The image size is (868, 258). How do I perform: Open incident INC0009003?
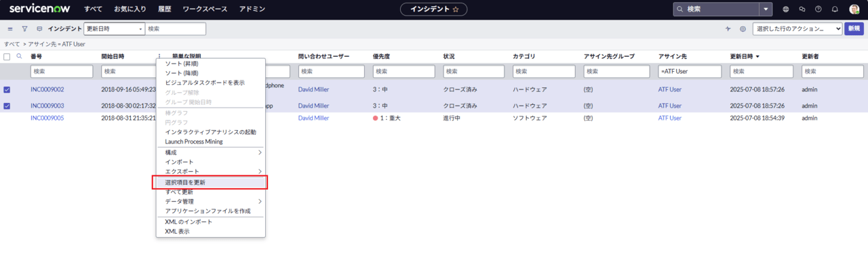[47, 106]
